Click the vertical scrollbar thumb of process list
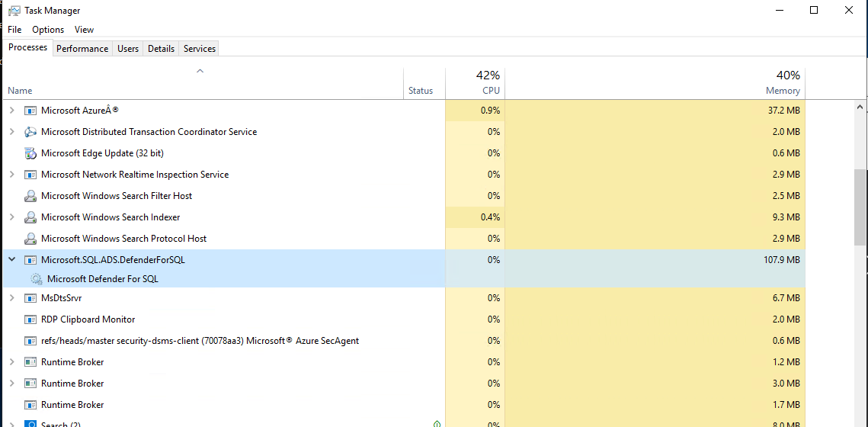 click(x=860, y=207)
